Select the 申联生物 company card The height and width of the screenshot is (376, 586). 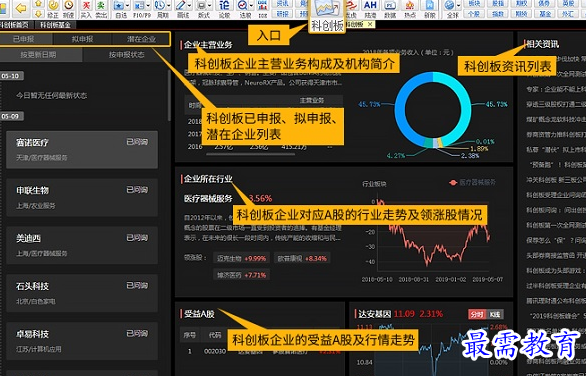82,197
